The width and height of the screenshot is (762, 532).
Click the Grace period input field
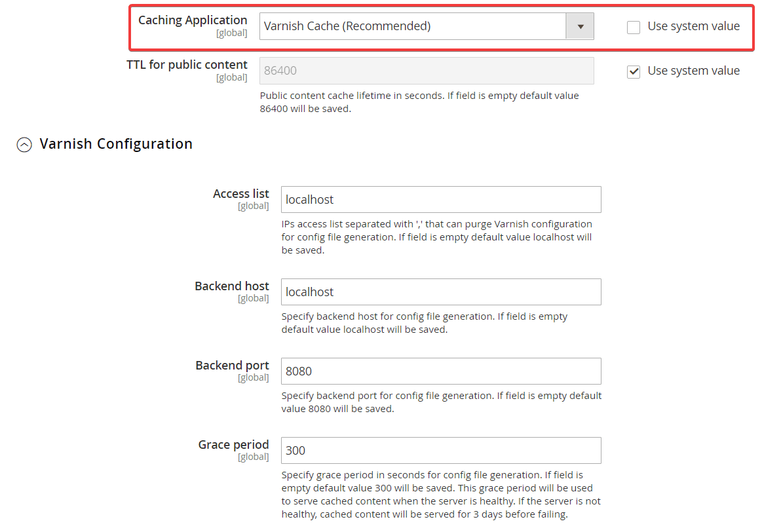pyautogui.click(x=441, y=450)
